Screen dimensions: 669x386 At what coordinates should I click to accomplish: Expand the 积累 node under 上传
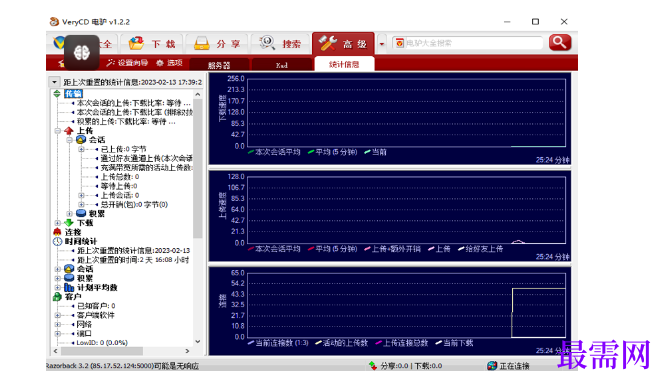[x=69, y=214]
